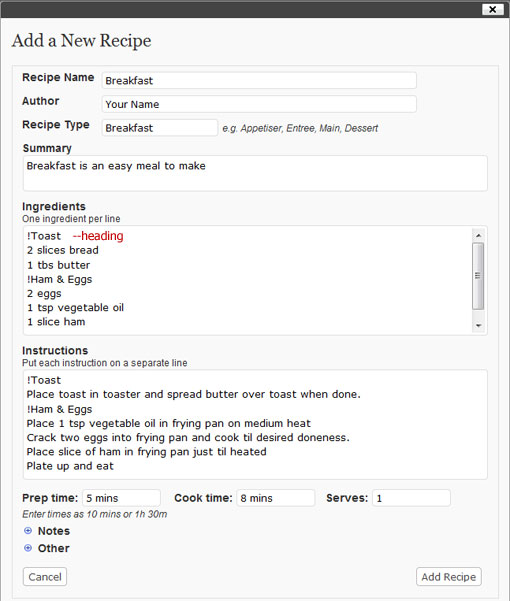Expand the Notes section plus icon
510x601 pixels.
28,530
